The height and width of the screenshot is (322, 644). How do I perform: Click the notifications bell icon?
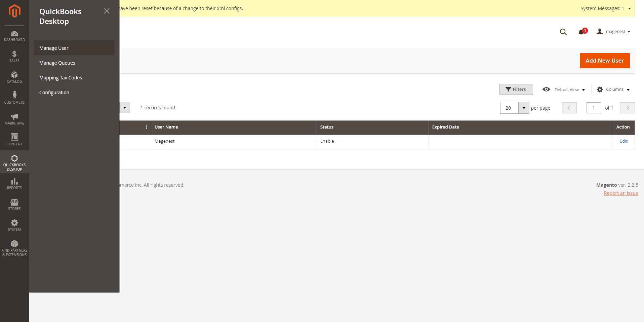pos(581,32)
